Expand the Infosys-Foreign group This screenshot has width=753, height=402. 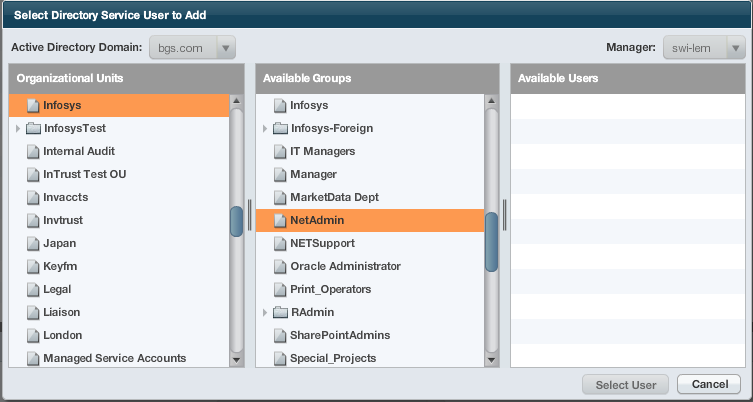[265, 129]
